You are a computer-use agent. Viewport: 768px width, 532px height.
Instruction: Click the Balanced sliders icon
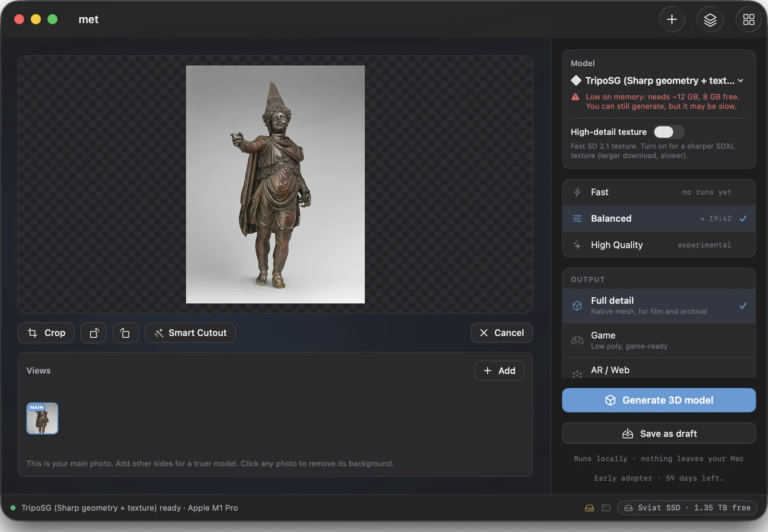[x=577, y=219]
